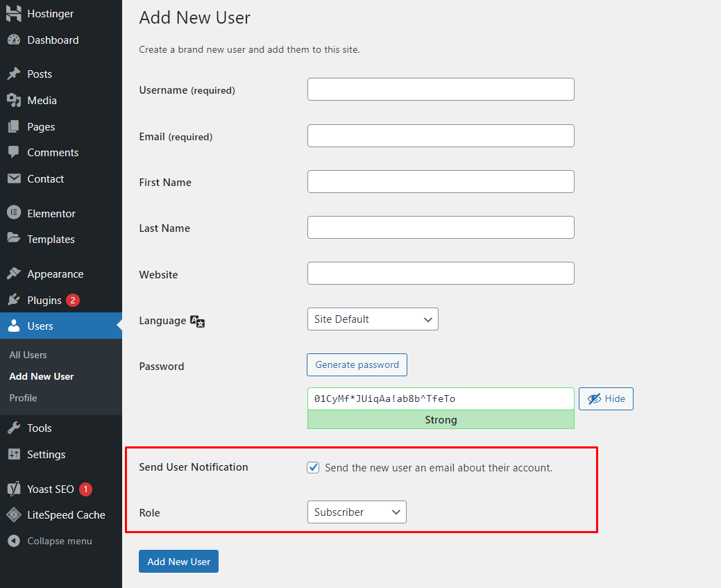Click the Media library icon
Viewport: 721px width, 588px height.
[14, 101]
